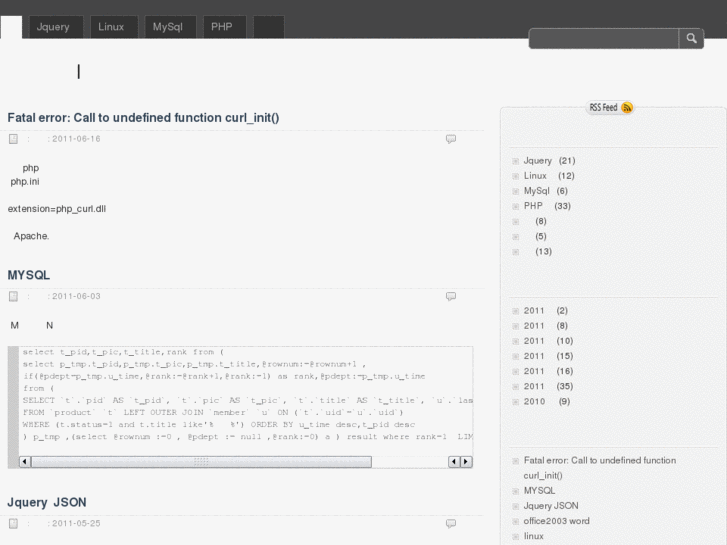The height and width of the screenshot is (545, 727).
Task: Open the sidebar category showing (8)
Action: click(x=541, y=221)
